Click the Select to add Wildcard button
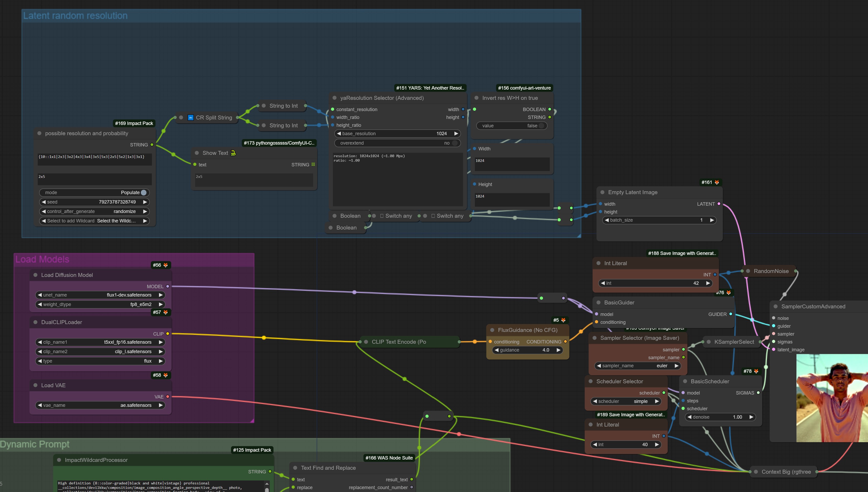 click(94, 221)
